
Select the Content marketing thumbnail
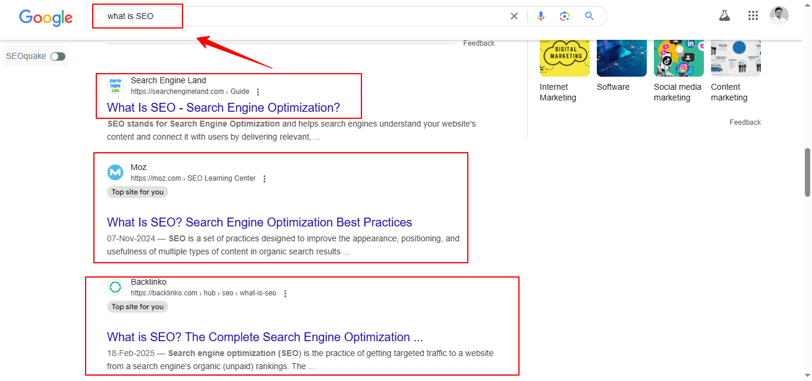pos(735,58)
